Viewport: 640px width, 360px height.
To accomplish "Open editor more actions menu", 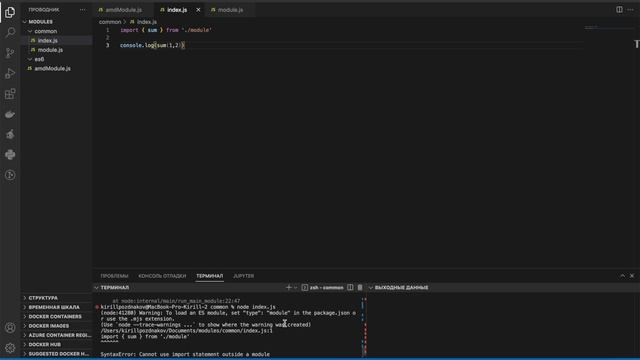I will coord(631,9).
